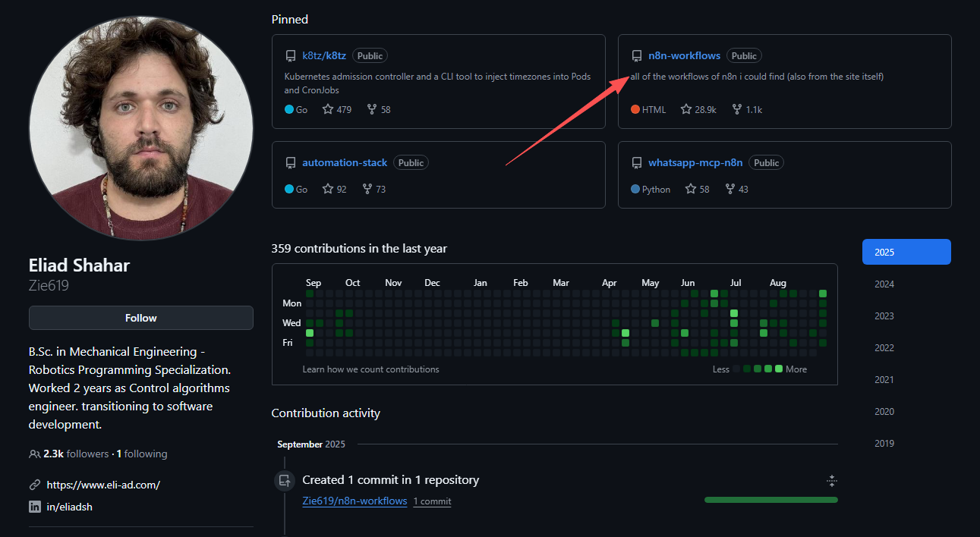Select the 2025 contribution year

tap(906, 252)
